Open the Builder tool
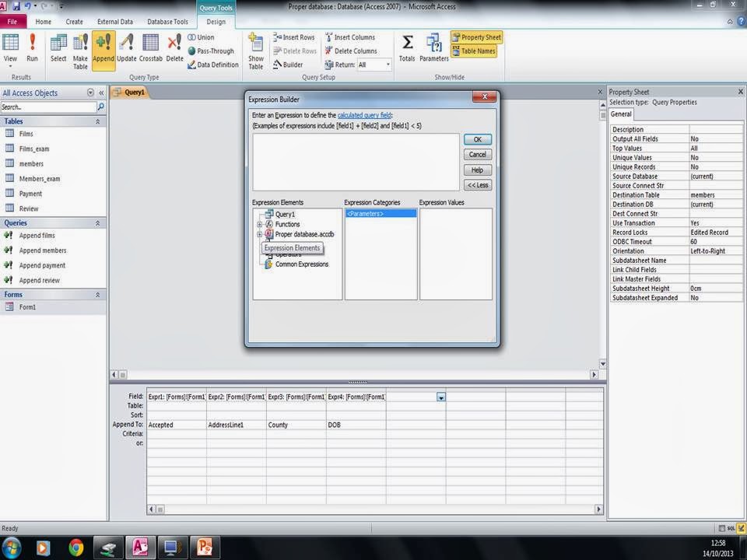 288,65
